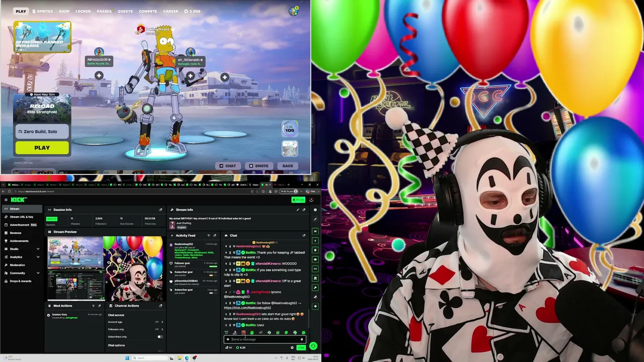Toggle the Kick sidebar hamburger menu
This screenshot has height=362, width=644.
[x=6, y=200]
